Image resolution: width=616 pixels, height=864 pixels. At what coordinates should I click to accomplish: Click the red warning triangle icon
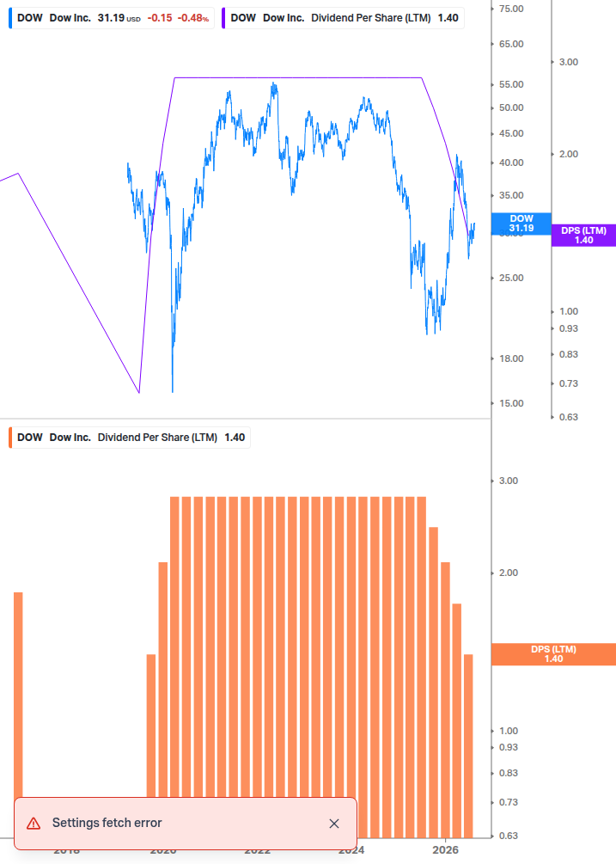pos(34,824)
